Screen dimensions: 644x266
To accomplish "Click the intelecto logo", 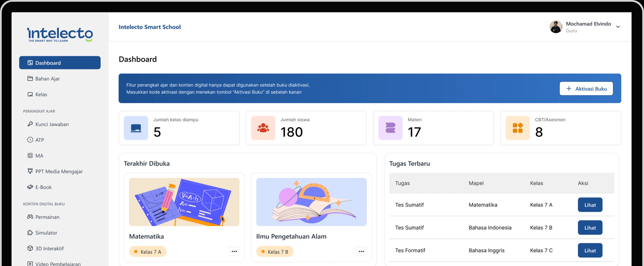I will pyautogui.click(x=60, y=35).
